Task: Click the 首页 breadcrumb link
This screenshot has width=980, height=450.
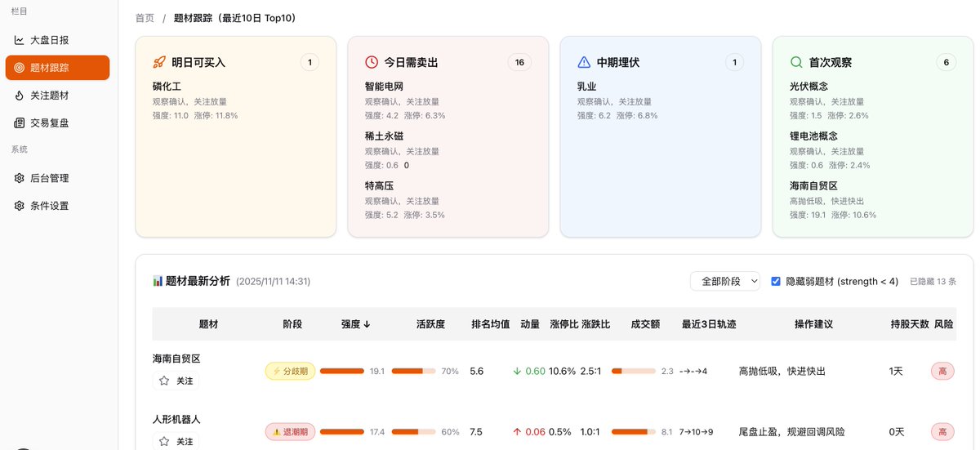Action: click(145, 18)
